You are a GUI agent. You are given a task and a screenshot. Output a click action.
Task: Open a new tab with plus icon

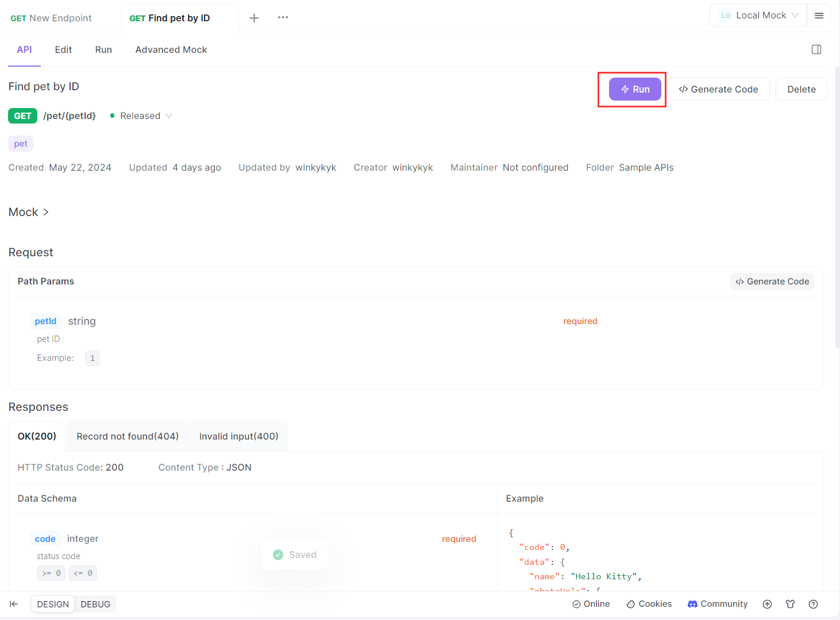pos(254,18)
